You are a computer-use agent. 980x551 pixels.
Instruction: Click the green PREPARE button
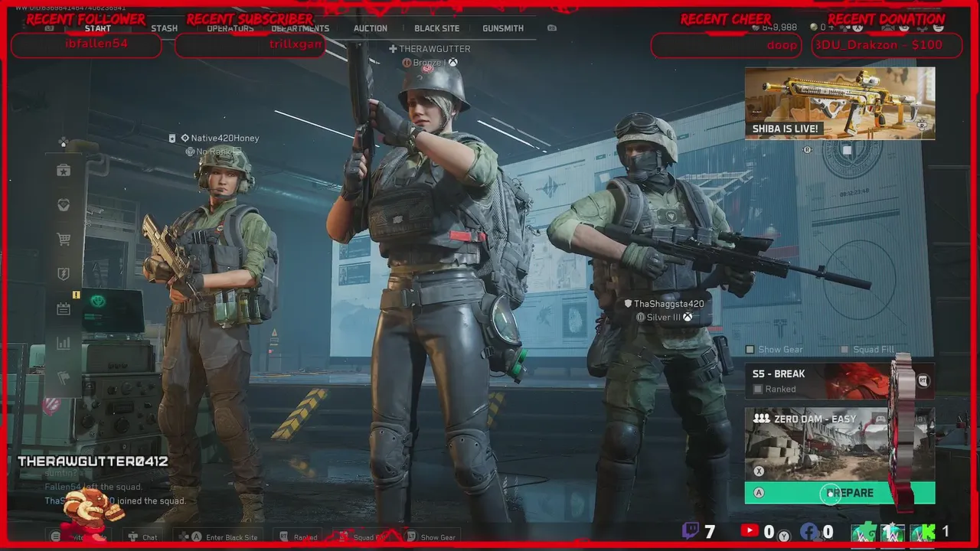pyautogui.click(x=840, y=493)
